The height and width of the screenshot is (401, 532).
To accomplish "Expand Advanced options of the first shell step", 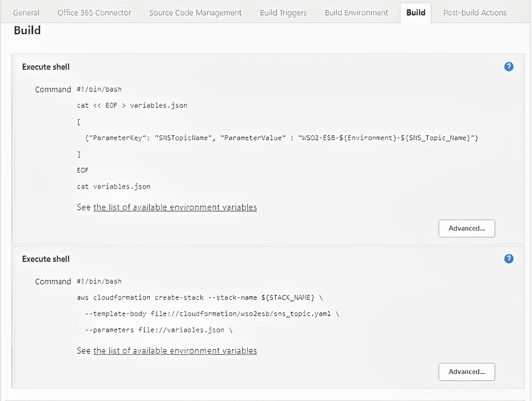I will tap(467, 228).
